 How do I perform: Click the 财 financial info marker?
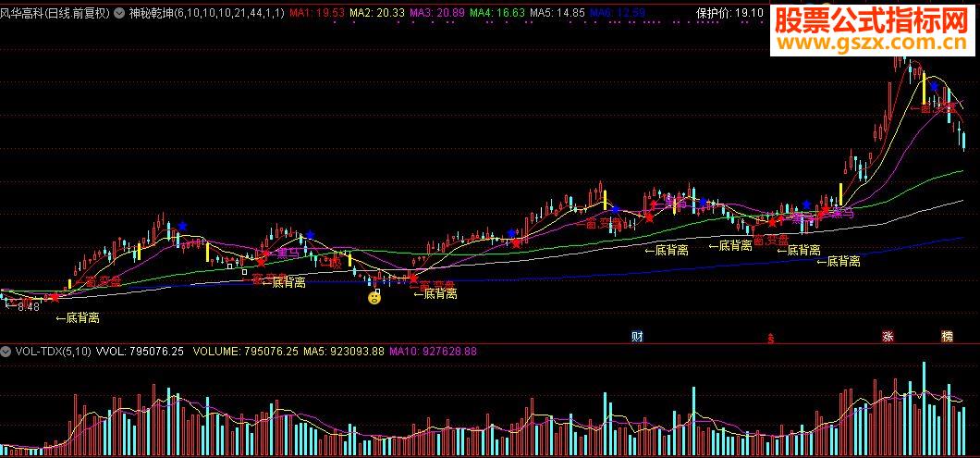coord(637,337)
